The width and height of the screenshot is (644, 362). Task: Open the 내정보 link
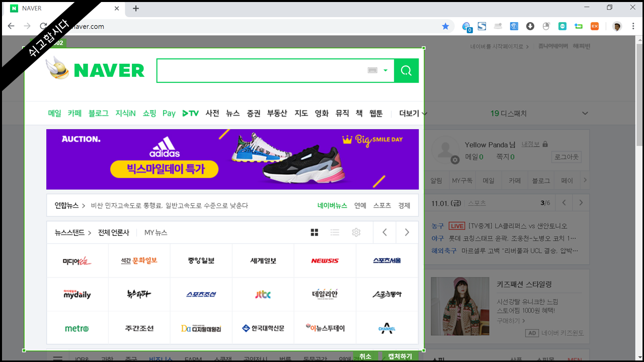click(530, 144)
